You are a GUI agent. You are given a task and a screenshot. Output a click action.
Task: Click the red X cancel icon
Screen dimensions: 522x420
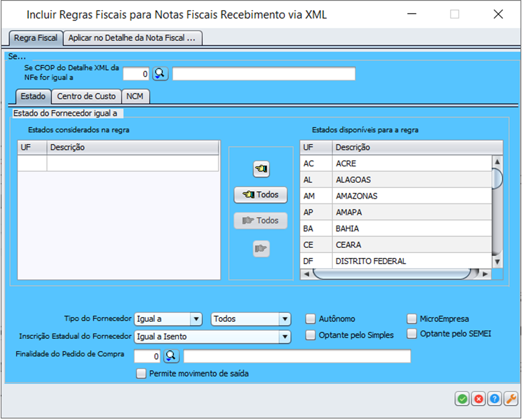pos(478,399)
